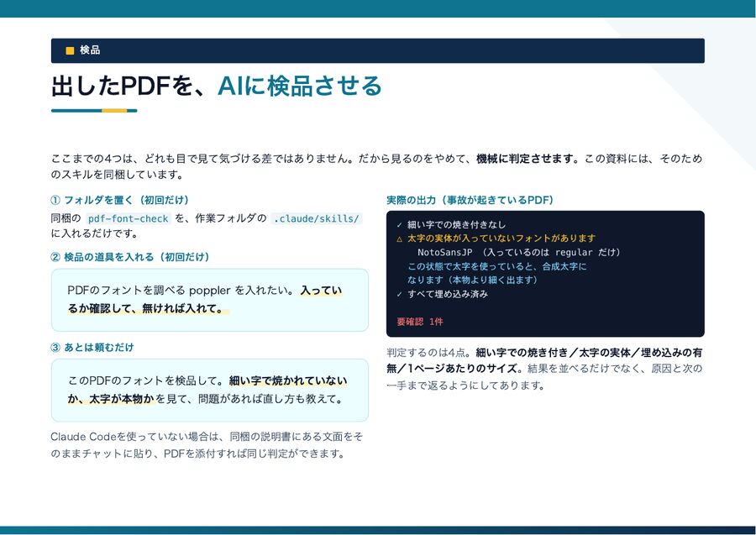Screen dimensions: 756x535
Task: Click the title 出したPDFを、AIに検品させる
Action: (217, 87)
